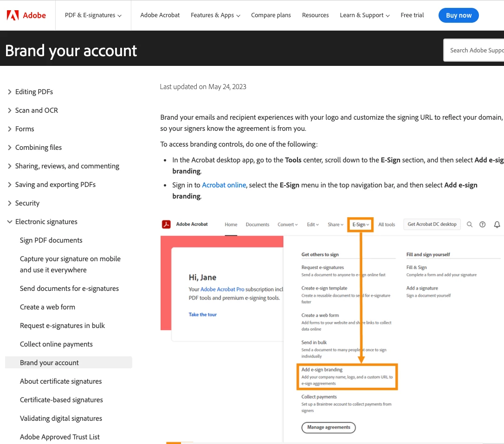This screenshot has height=444, width=504.
Task: Click the Take the tour link
Action: pos(202,315)
